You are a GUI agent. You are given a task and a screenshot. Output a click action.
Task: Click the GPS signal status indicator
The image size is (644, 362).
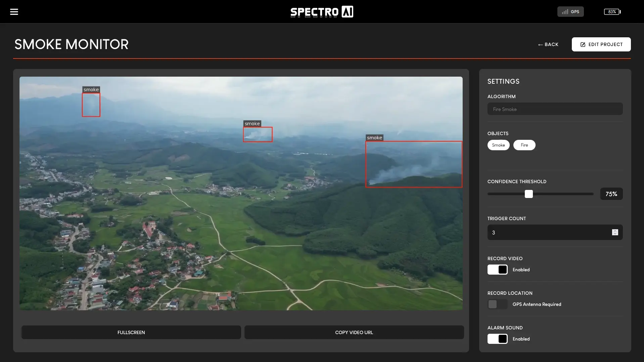coord(570,11)
